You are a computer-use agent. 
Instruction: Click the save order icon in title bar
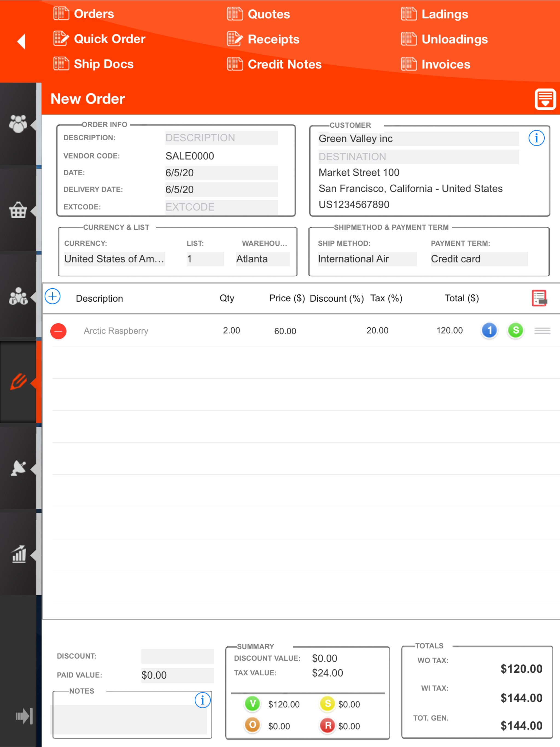point(545,99)
